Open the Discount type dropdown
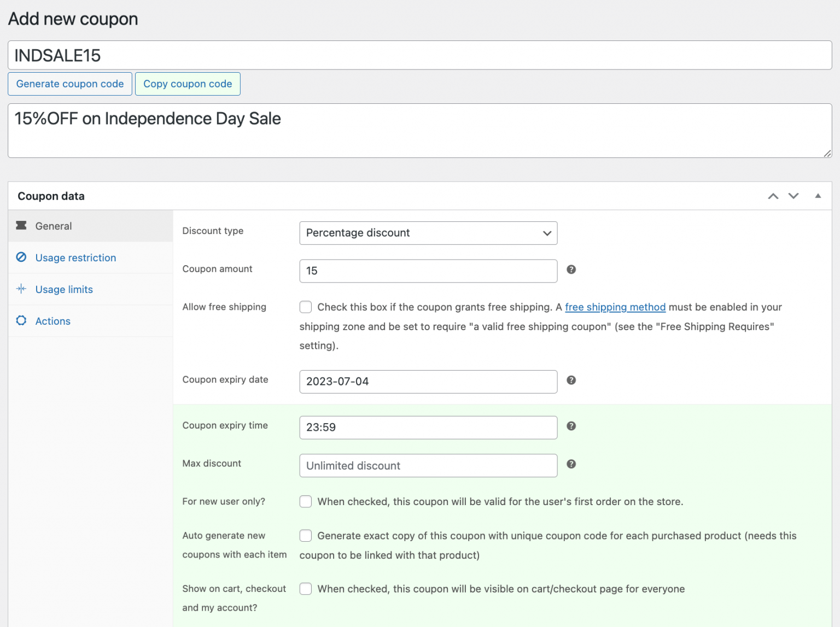Viewport: 840px width, 627px height. (428, 233)
